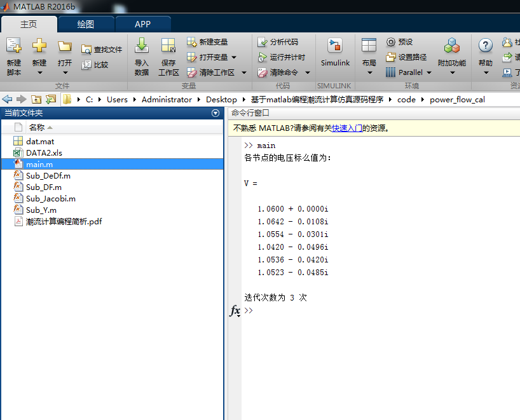
Task: Click 设置路径 to set path
Action: click(406, 57)
